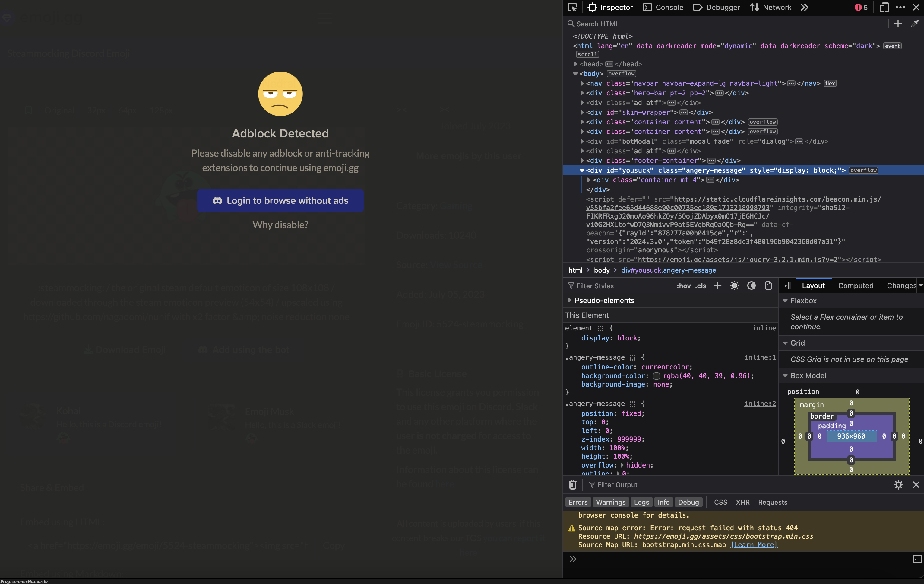Clear the console with trash icon
Viewport: 924px width, 584px height.
click(x=572, y=485)
